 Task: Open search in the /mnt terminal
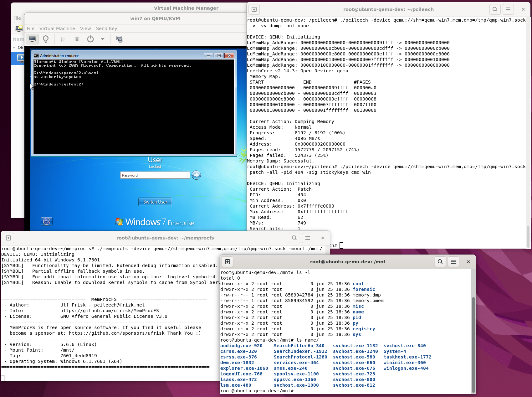click(440, 262)
